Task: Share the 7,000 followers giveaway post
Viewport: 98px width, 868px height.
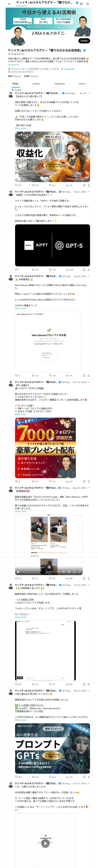Action: pos(89,481)
